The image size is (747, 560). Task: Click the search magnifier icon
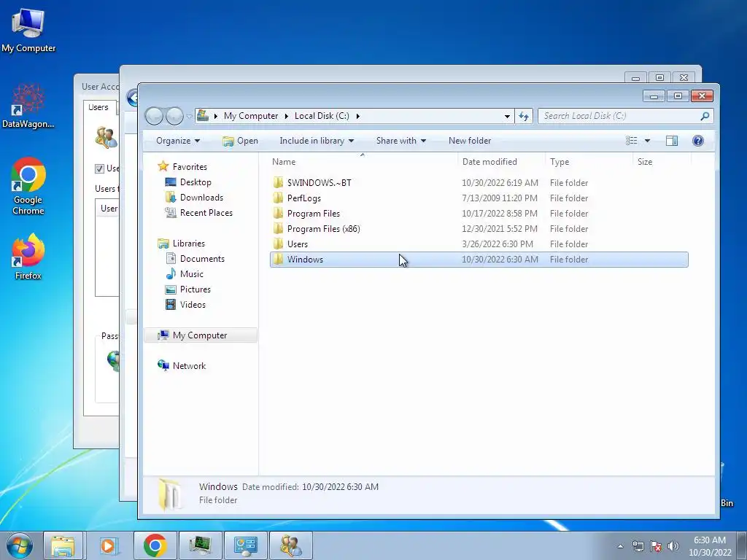pyautogui.click(x=705, y=116)
